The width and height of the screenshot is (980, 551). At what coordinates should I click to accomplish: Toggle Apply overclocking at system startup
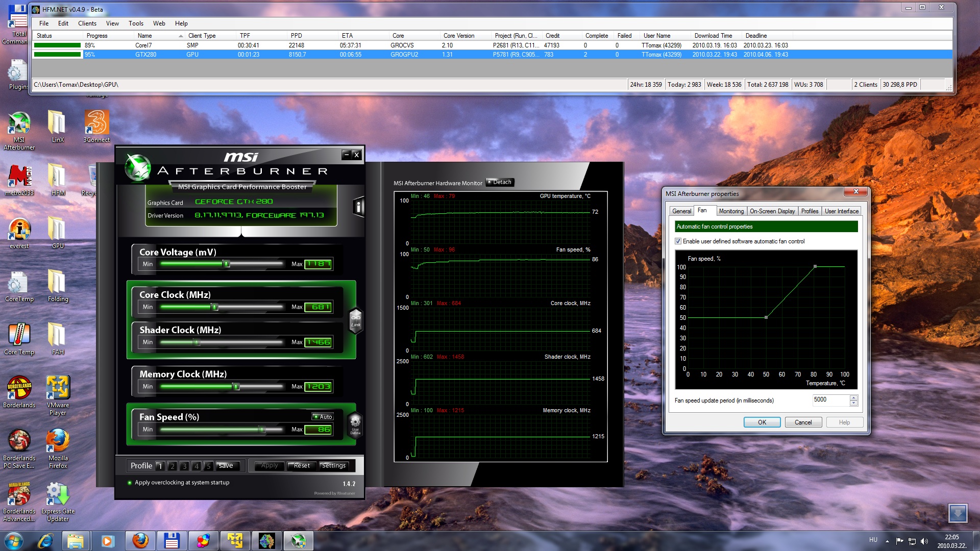point(130,483)
